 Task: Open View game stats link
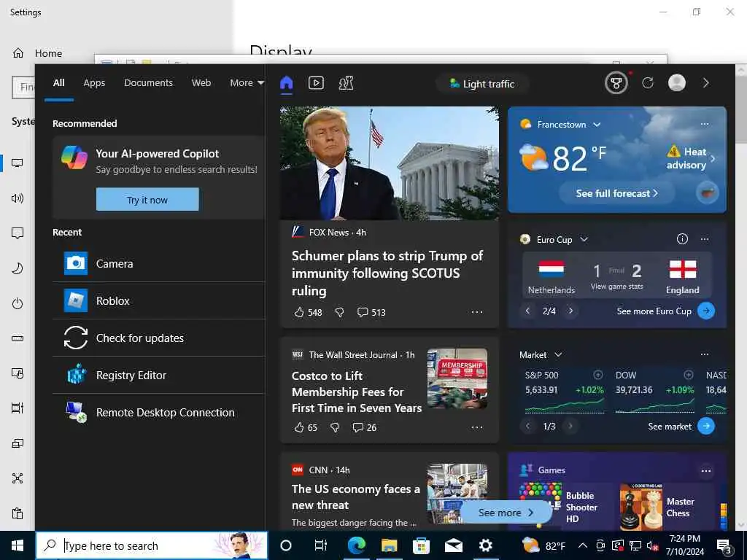coord(617,287)
